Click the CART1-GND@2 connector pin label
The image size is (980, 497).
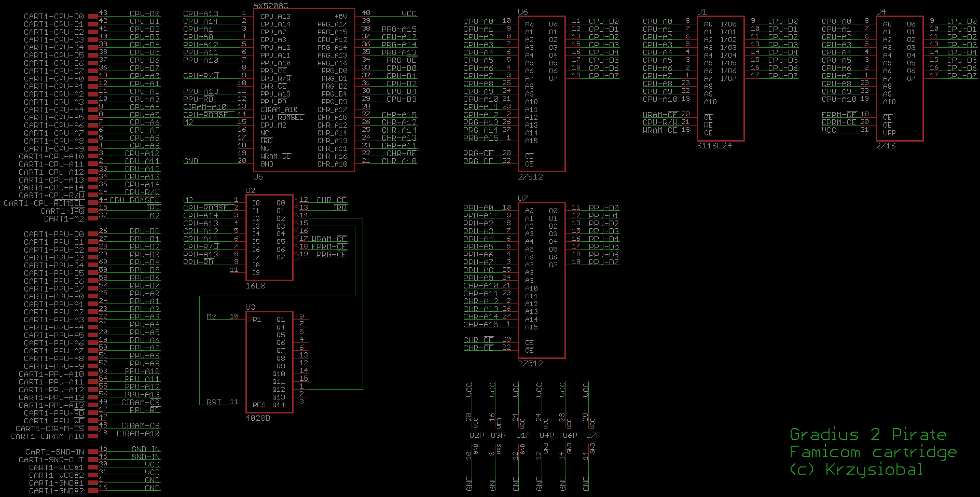click(x=56, y=491)
